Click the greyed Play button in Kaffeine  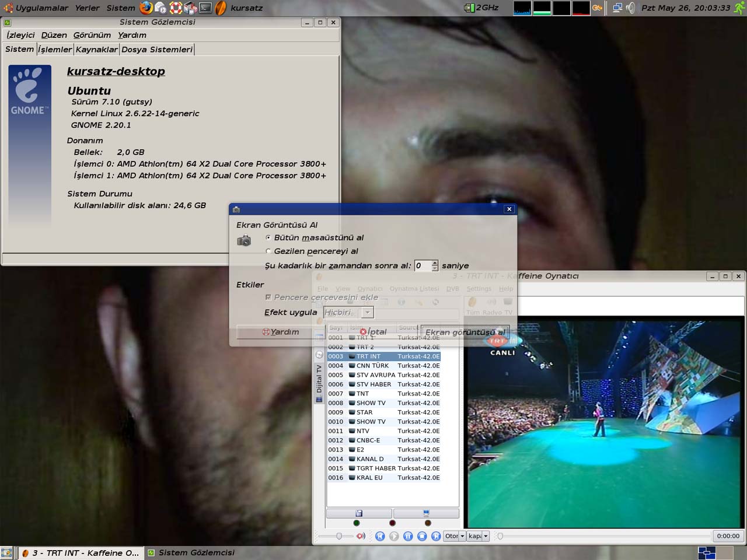pyautogui.click(x=394, y=536)
